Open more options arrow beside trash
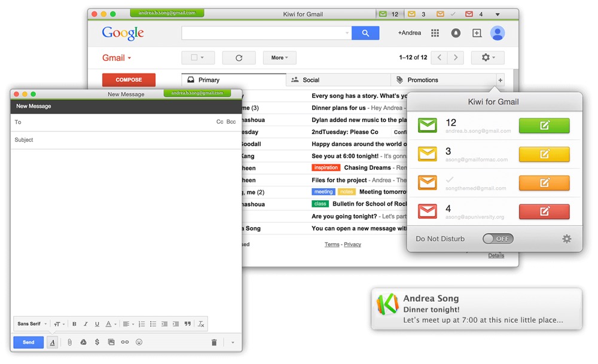The width and height of the screenshot is (598, 364). click(x=233, y=342)
